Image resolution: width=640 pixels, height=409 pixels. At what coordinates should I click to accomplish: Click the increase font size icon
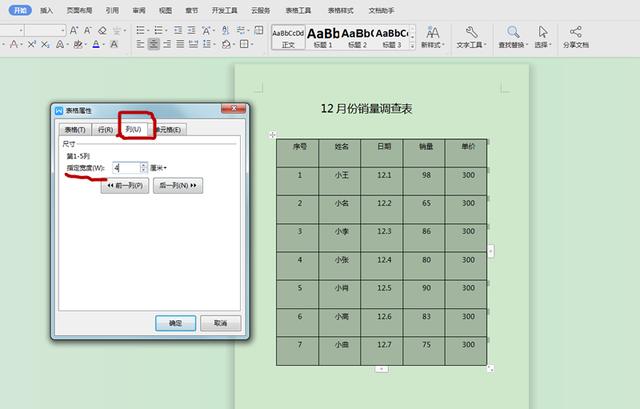74,30
